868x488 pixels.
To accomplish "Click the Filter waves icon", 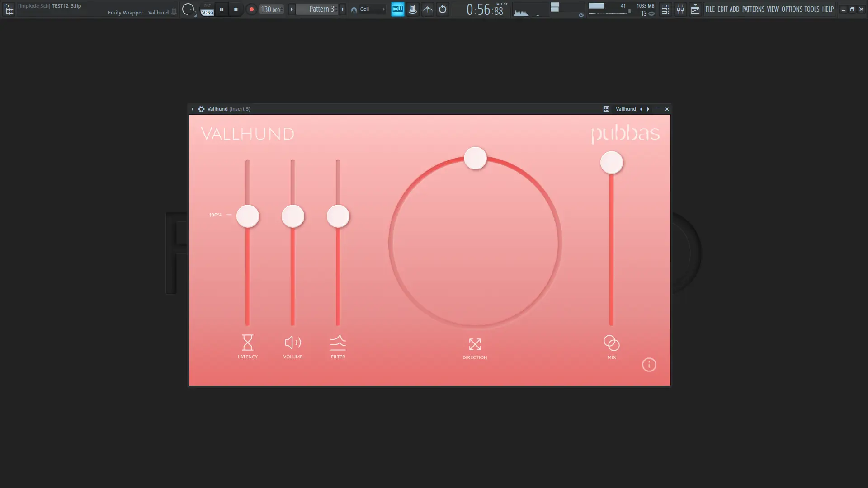I will click(338, 343).
